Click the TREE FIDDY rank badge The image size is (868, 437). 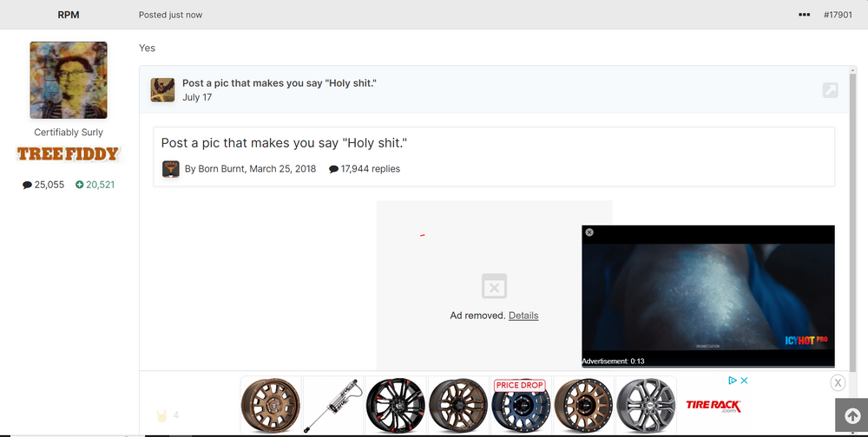69,154
